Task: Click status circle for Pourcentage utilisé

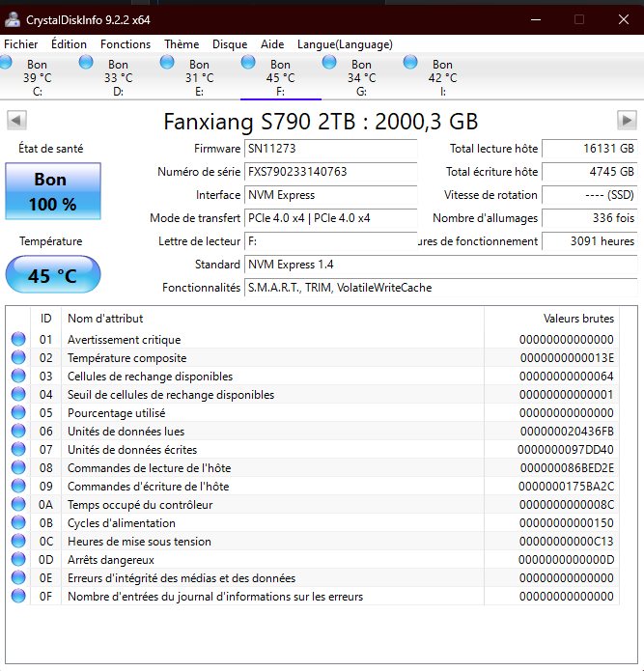Action: pyautogui.click(x=18, y=412)
